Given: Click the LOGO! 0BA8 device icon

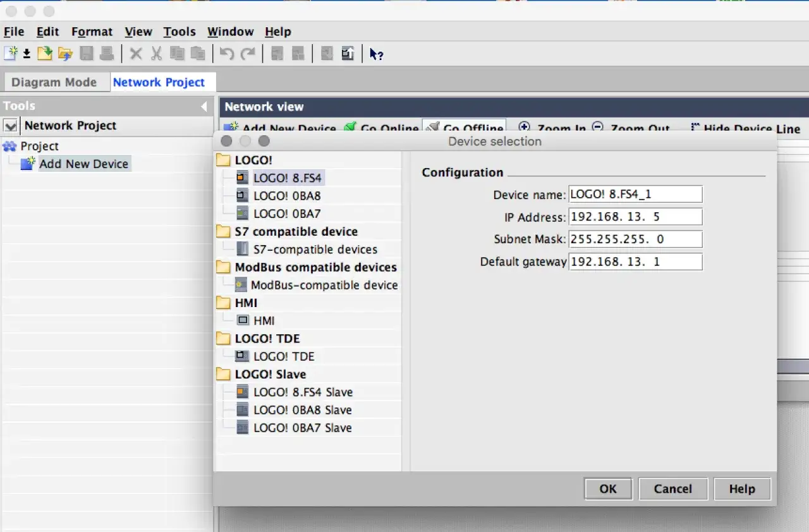Looking at the screenshot, I should pyautogui.click(x=243, y=196).
